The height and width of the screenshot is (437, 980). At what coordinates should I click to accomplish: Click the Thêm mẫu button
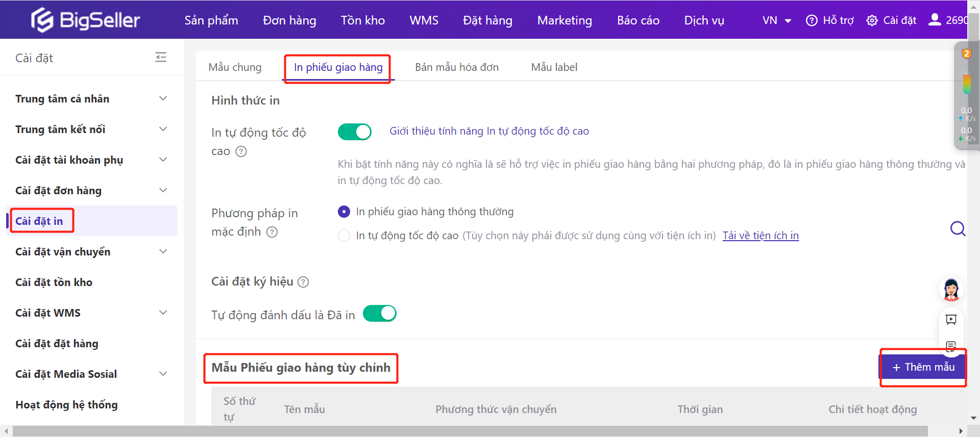pos(923,367)
